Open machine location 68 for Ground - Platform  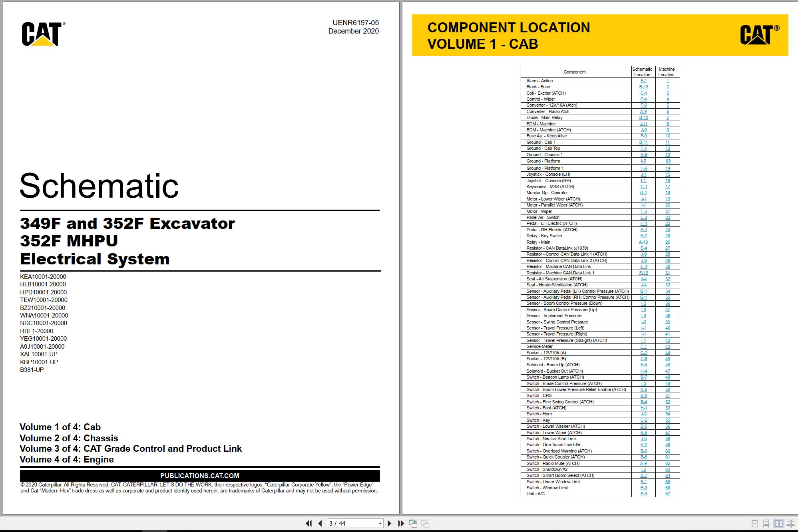click(668, 161)
